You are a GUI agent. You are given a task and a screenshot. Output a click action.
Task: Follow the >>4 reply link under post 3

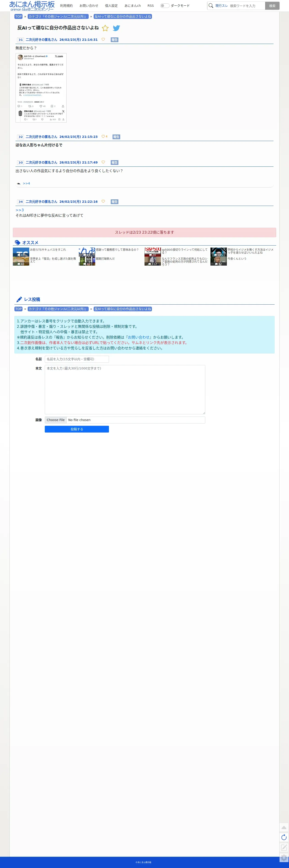[x=26, y=183]
